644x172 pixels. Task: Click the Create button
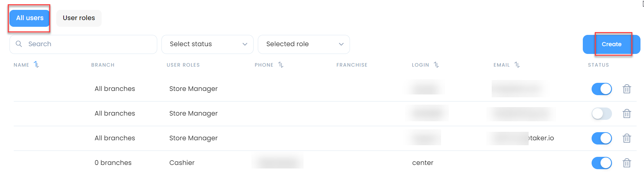(x=611, y=44)
